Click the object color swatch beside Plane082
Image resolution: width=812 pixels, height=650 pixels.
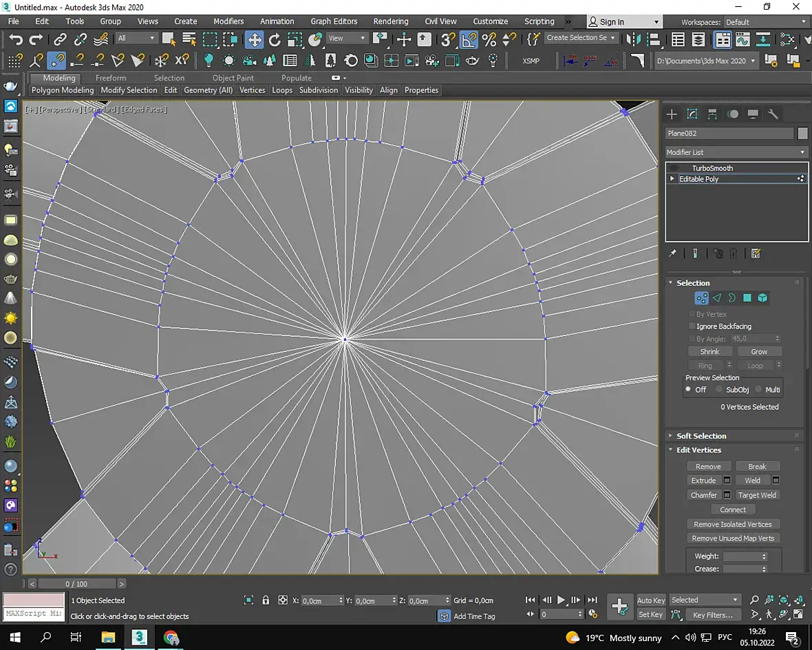tap(802, 134)
